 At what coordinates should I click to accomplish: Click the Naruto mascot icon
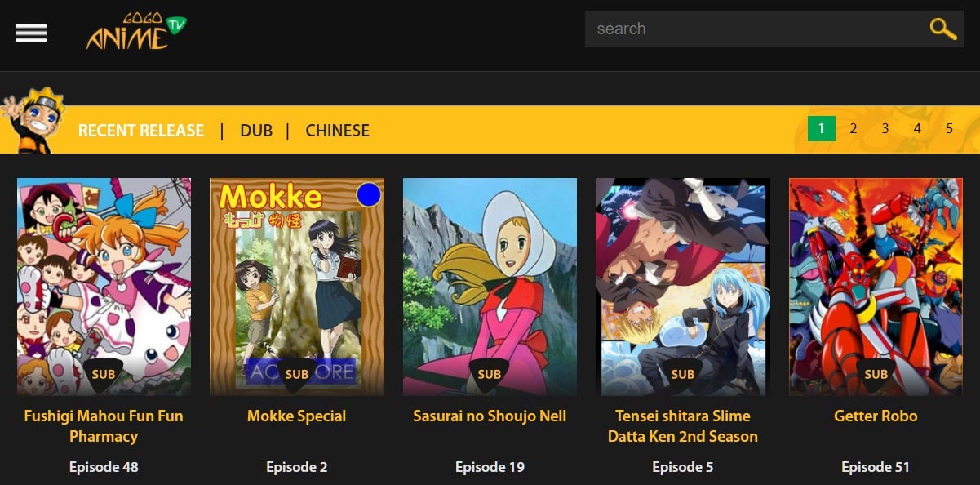[x=33, y=120]
